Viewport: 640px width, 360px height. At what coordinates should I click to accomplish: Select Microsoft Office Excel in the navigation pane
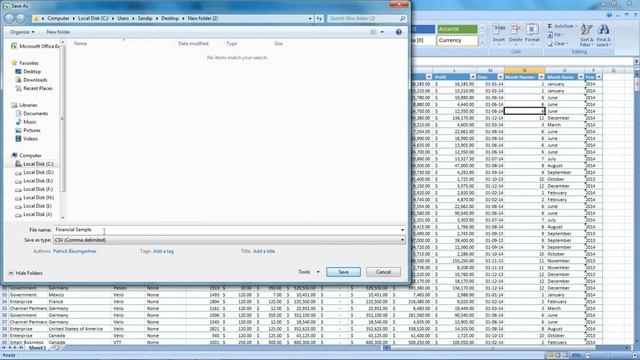(x=36, y=46)
